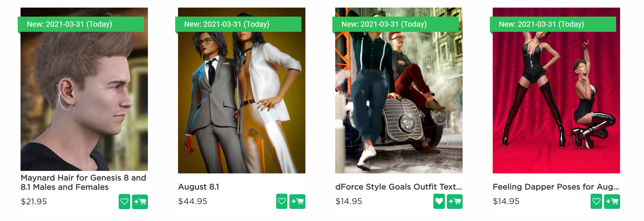
Task: Open Maynard Hair for Genesis 8 title link
Action: coord(83,182)
